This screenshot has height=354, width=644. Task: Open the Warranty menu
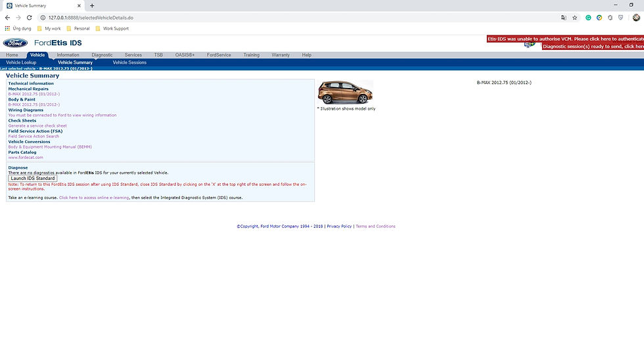(x=281, y=55)
